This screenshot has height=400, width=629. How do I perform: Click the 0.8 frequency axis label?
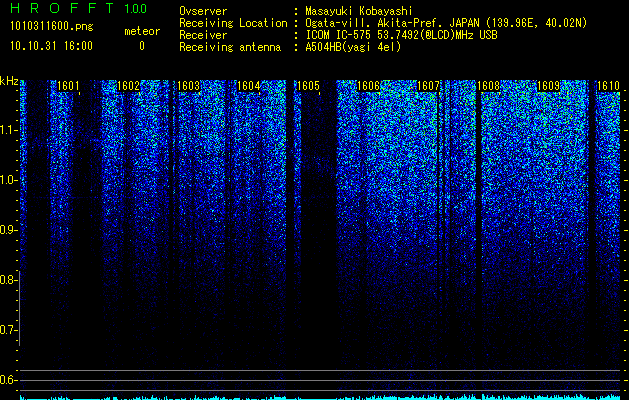click(8, 280)
